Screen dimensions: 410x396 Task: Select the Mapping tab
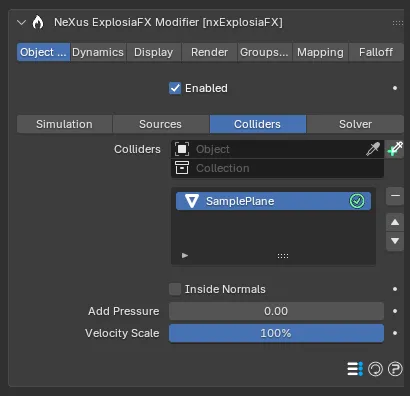click(x=320, y=52)
